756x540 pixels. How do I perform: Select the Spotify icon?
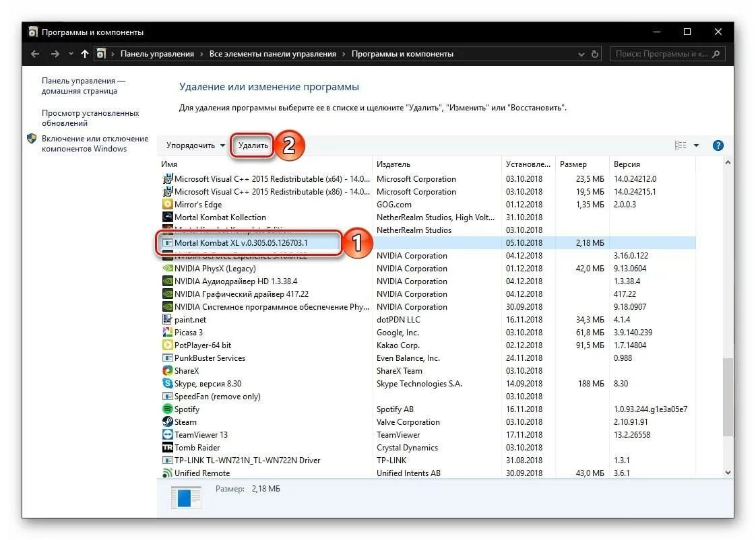167,409
